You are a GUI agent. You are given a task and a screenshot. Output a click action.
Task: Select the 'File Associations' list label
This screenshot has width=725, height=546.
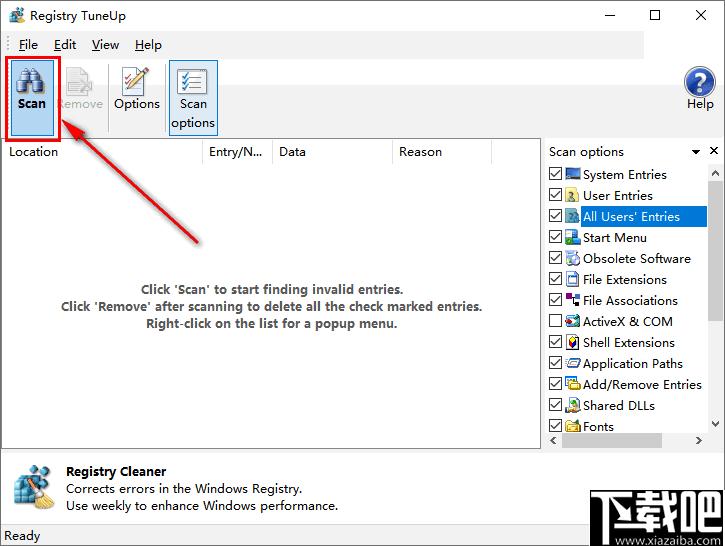tap(630, 301)
